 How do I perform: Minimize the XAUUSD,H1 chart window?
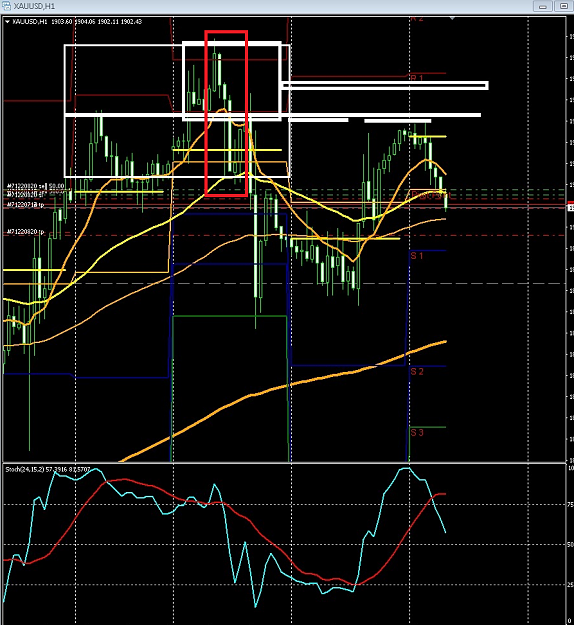click(x=543, y=6)
